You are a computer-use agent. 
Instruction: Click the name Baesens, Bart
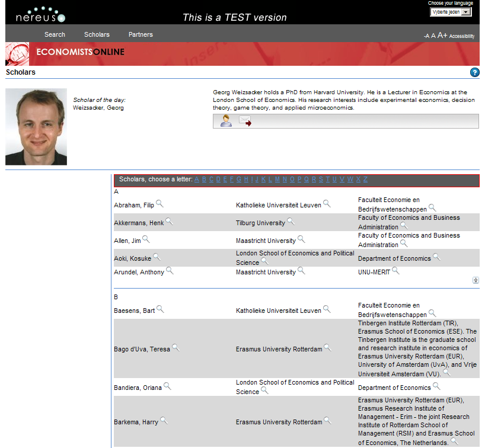point(134,311)
